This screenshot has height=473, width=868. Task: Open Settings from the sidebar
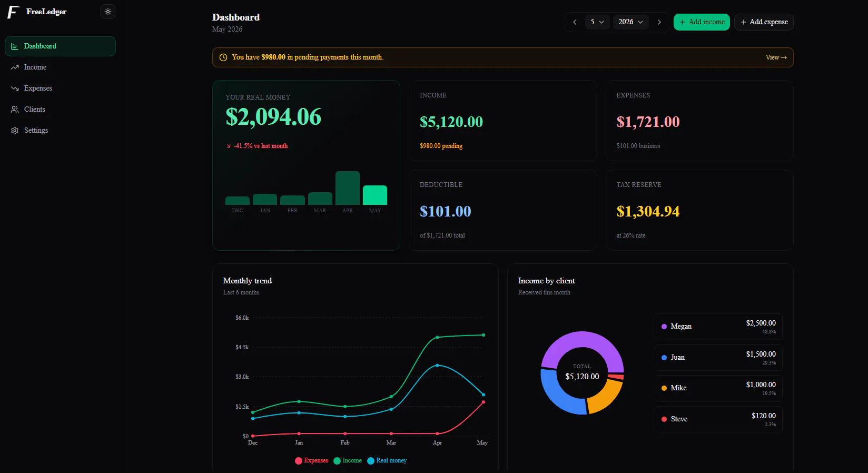(x=60, y=131)
